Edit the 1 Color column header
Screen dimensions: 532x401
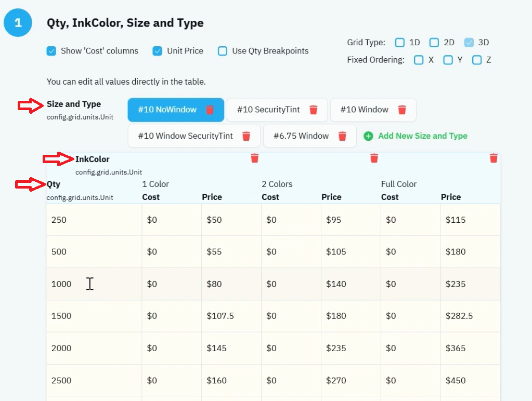[x=155, y=184]
